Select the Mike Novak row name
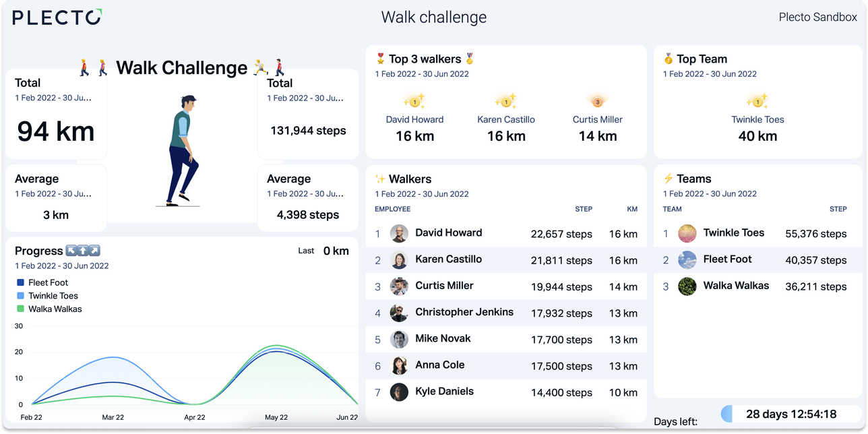The image size is (868, 434). tap(443, 338)
